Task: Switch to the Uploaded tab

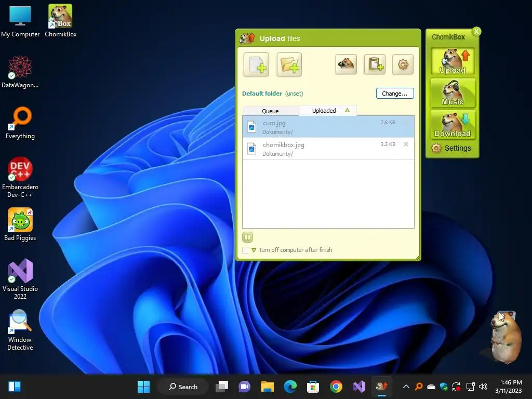Action: 328,111
